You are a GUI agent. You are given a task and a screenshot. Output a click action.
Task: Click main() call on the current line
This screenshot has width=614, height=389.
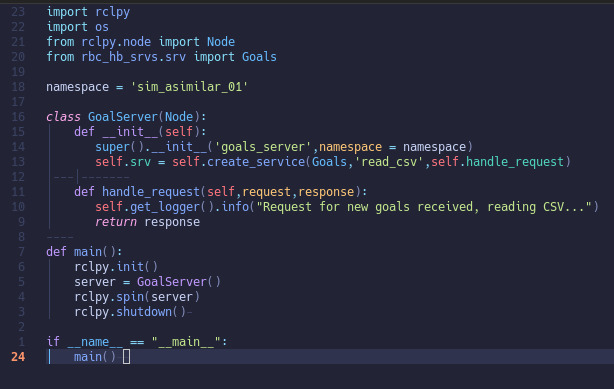point(95,357)
